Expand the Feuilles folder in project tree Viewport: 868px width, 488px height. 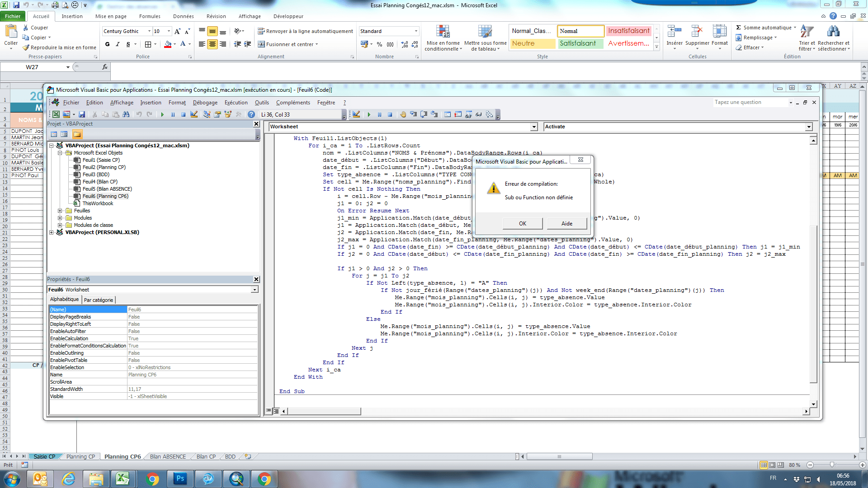pyautogui.click(x=60, y=211)
